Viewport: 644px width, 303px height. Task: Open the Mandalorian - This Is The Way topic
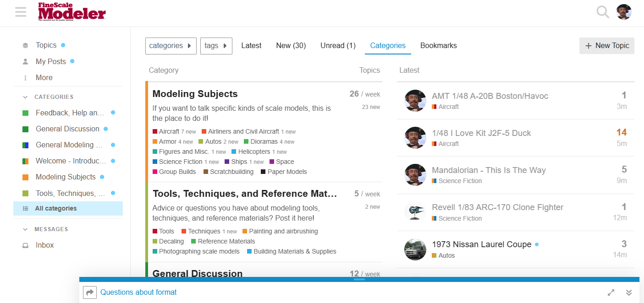tap(489, 170)
